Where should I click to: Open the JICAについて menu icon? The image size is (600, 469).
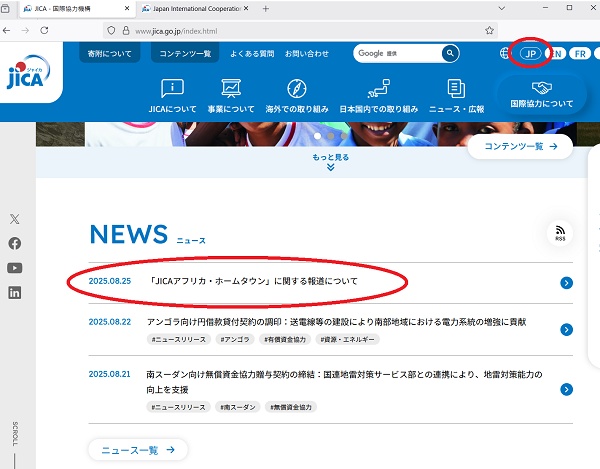pos(172,88)
